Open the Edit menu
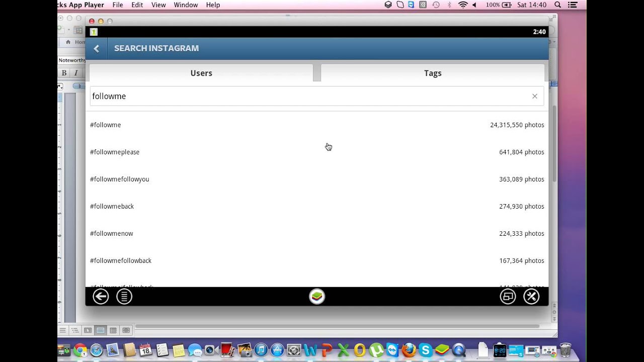Screen dimensions: 644x362 [137, 5]
